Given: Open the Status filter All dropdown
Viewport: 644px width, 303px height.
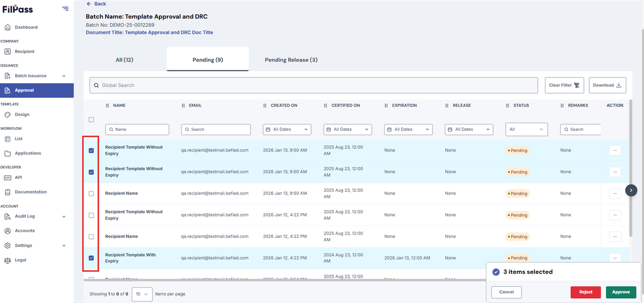Looking at the screenshot, I should tap(526, 129).
